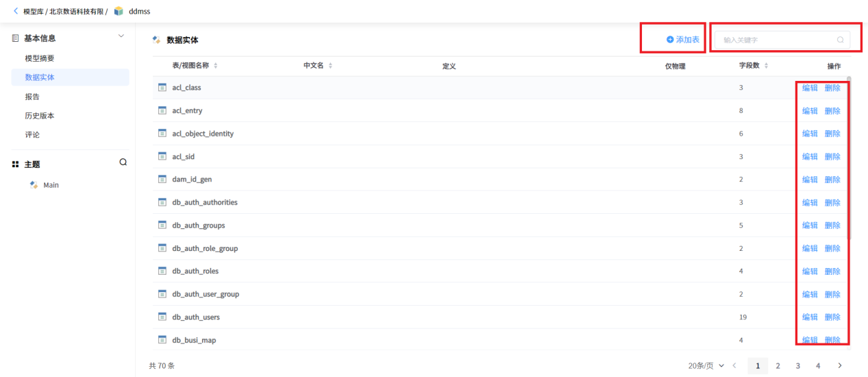868x377 pixels.
Task: Click the 添加表 button
Action: click(683, 40)
